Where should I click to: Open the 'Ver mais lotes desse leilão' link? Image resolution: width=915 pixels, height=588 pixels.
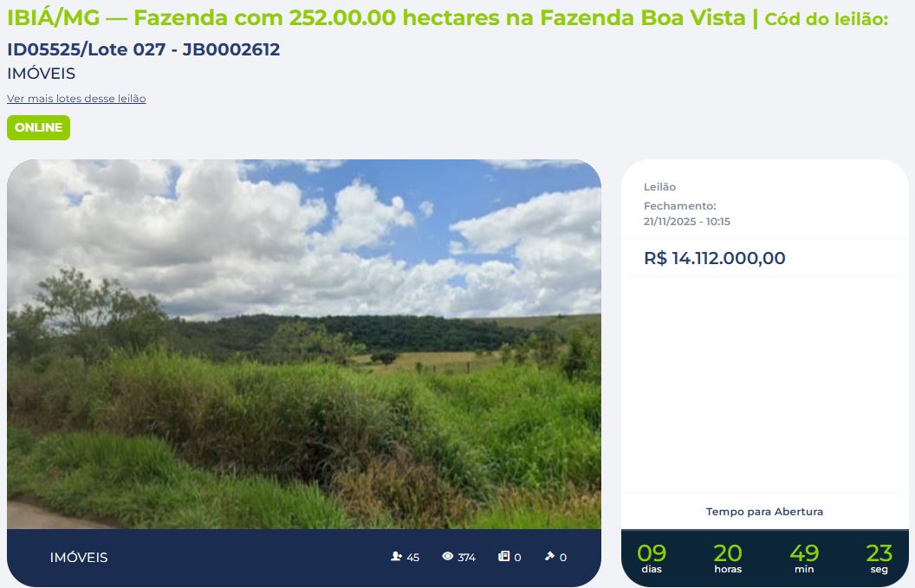pos(76,99)
